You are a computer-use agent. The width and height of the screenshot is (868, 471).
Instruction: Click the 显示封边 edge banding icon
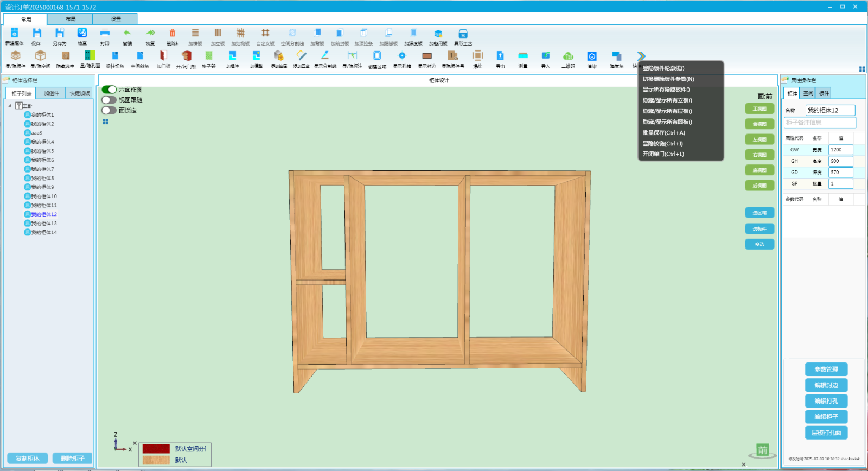tap(427, 56)
